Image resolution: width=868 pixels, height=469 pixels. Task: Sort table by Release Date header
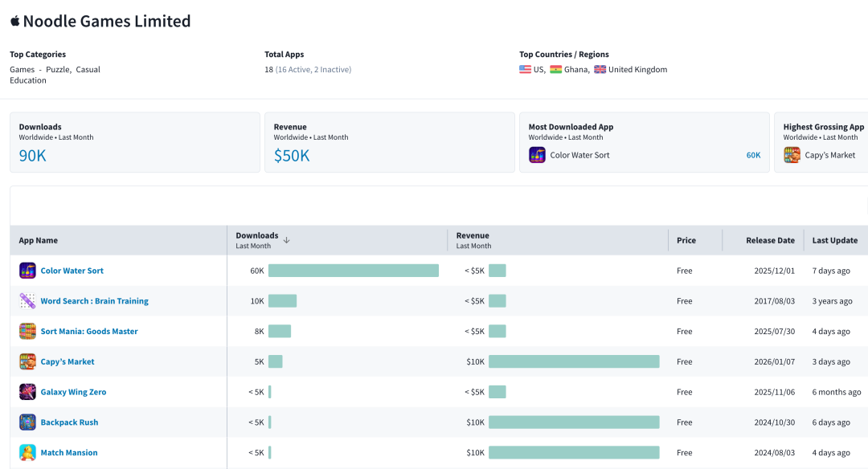click(770, 240)
